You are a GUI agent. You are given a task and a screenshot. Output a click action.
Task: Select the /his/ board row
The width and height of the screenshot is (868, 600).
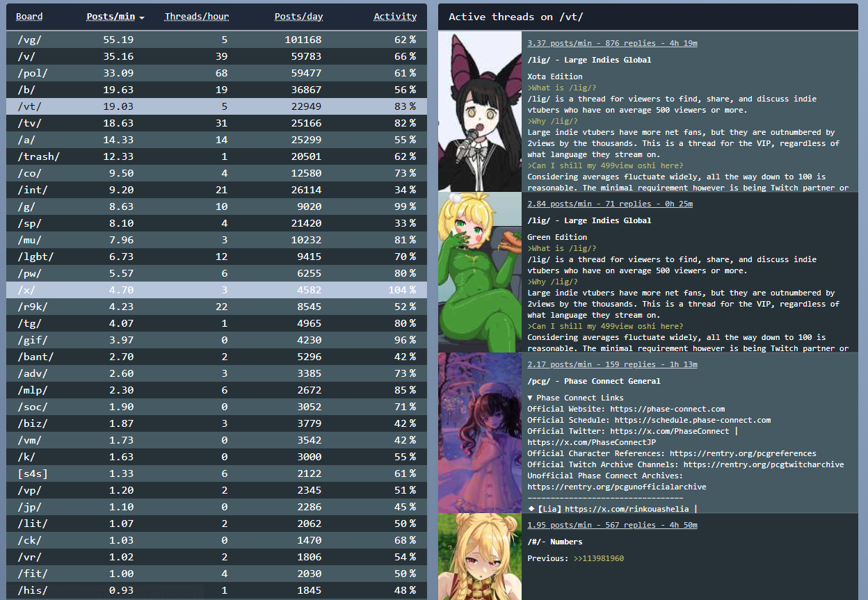(x=216, y=590)
